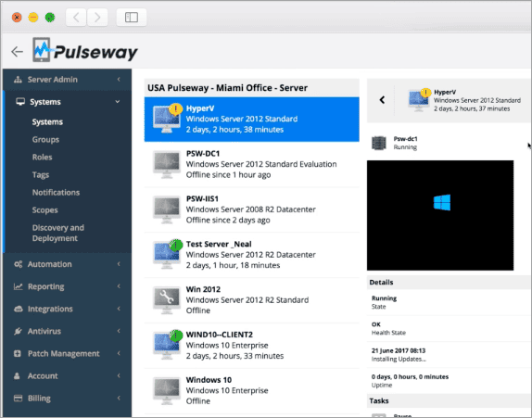Click the Windows 10 offline computer icon
Image resolution: width=532 pixels, height=418 pixels.
click(x=166, y=390)
